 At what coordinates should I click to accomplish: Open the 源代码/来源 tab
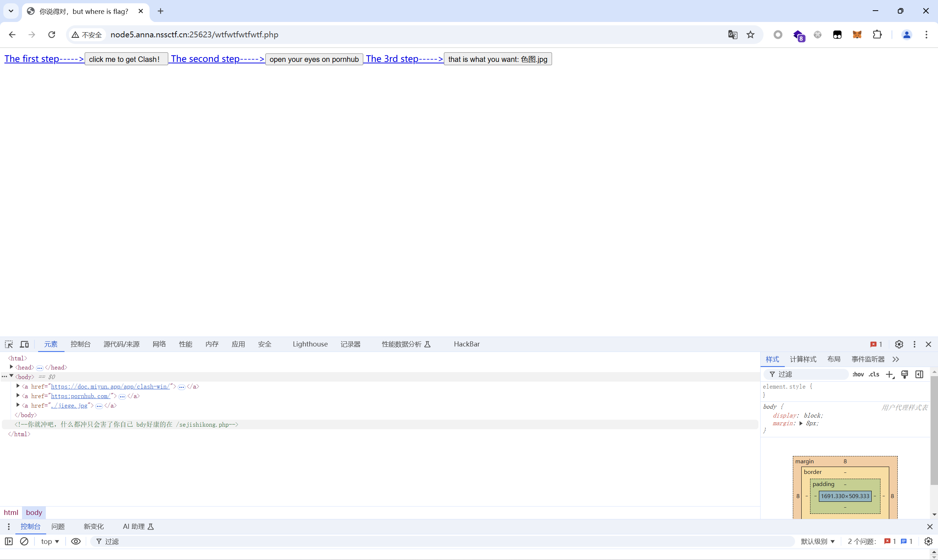click(122, 344)
